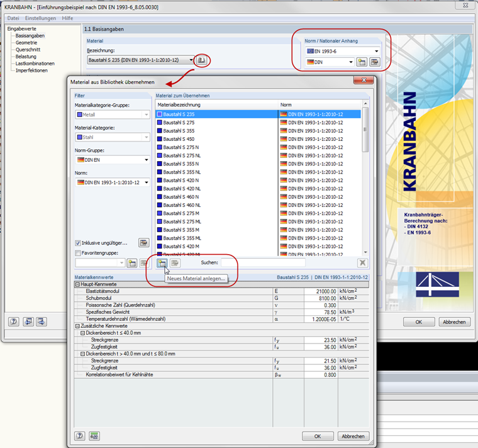This screenshot has width=478, height=448.
Task: Open Favoritengruppe combo box
Action: tap(100, 262)
